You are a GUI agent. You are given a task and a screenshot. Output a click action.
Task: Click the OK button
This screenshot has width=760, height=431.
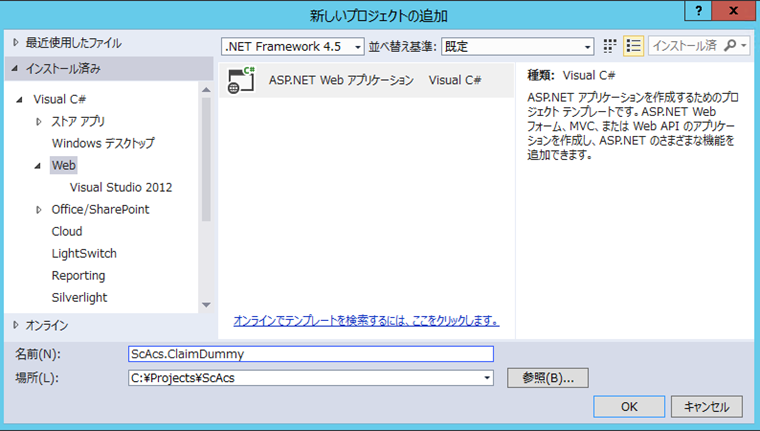click(629, 406)
